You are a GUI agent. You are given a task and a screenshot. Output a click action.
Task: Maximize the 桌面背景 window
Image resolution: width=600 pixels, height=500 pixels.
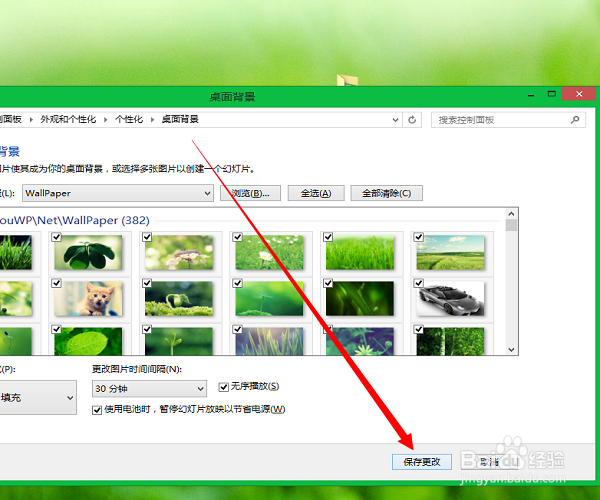coord(551,94)
